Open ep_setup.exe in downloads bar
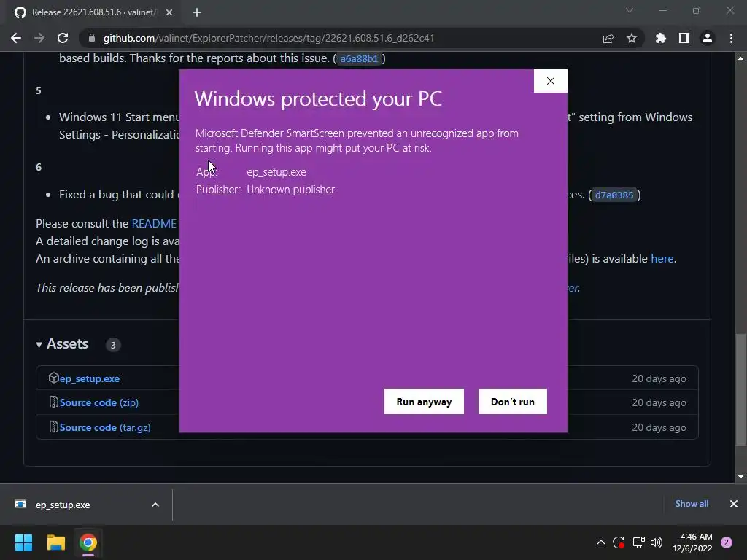 point(63,505)
